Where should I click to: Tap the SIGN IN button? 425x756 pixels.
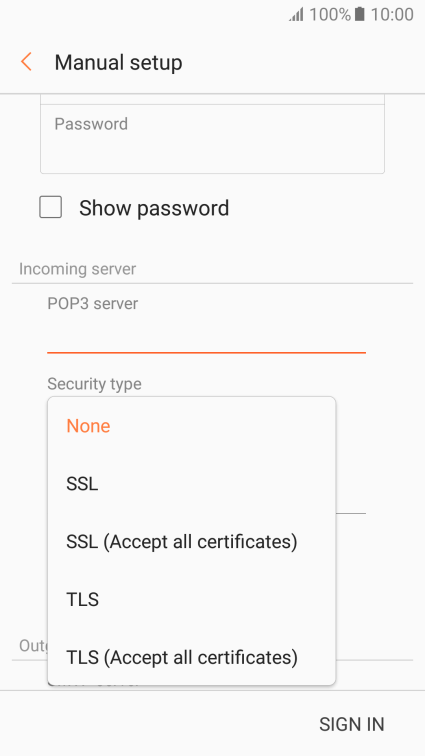pyautogui.click(x=352, y=724)
